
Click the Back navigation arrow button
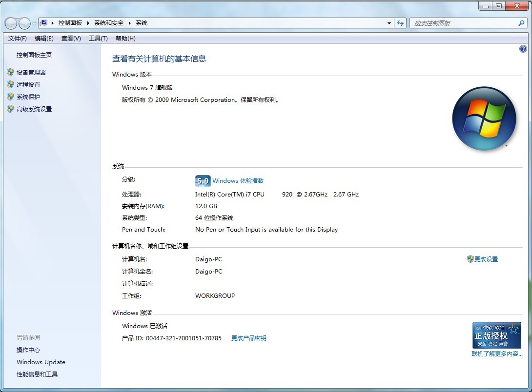[11, 23]
